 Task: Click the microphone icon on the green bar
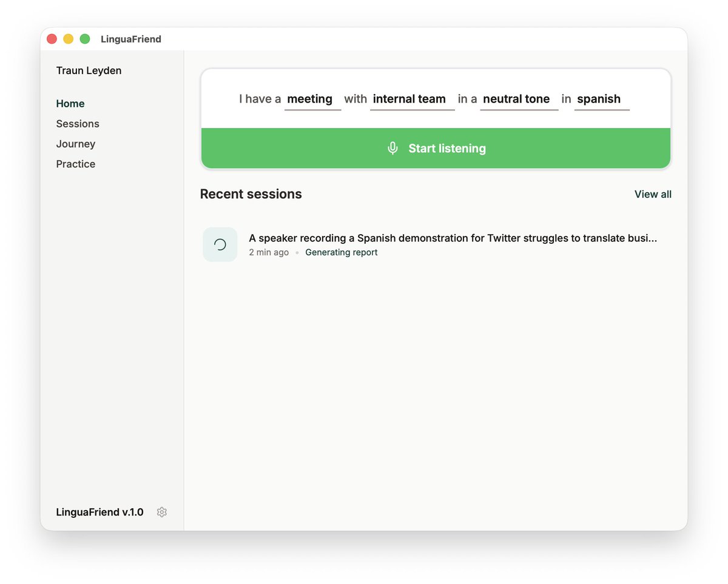(x=393, y=148)
